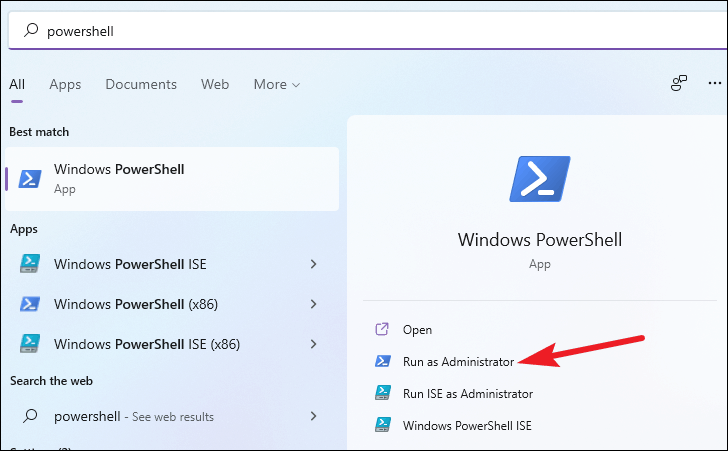The height and width of the screenshot is (451, 728).
Task: Choose Run ISE as Administrator
Action: [x=468, y=394]
